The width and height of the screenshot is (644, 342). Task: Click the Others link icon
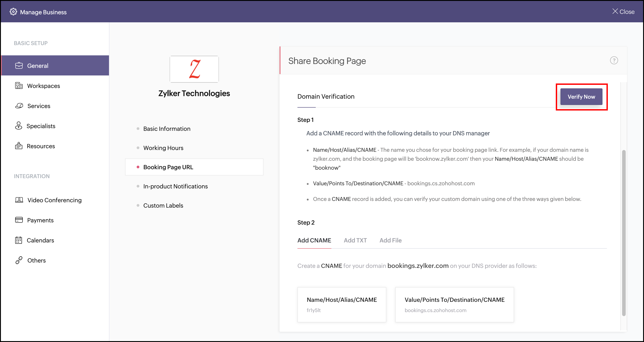click(19, 260)
